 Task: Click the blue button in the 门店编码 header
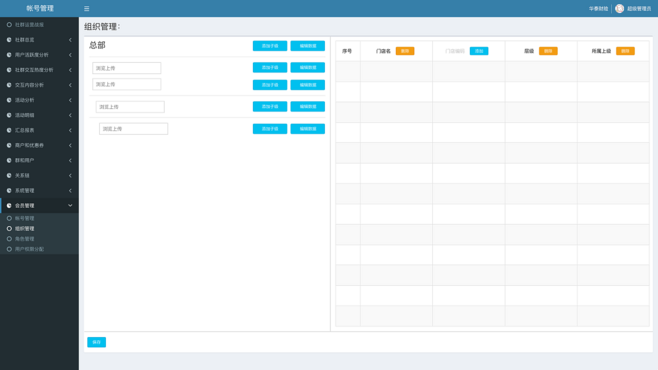click(479, 51)
